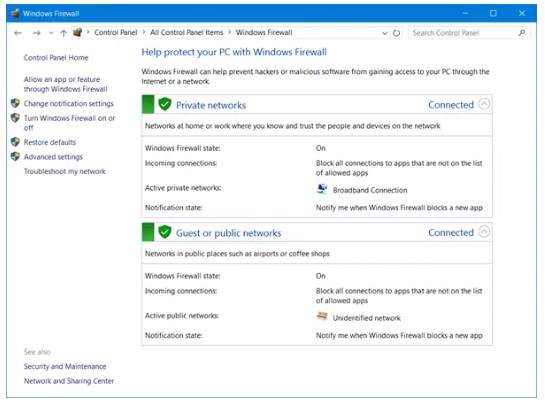This screenshot has height=404, width=545.
Task: Go forward with the right arrow
Action: [x=36, y=33]
